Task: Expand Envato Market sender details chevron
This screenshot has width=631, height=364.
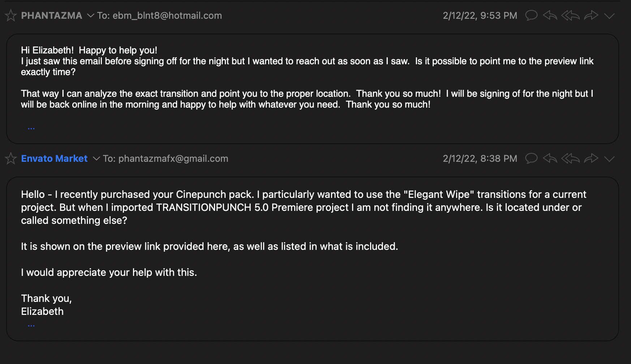Action: [96, 159]
